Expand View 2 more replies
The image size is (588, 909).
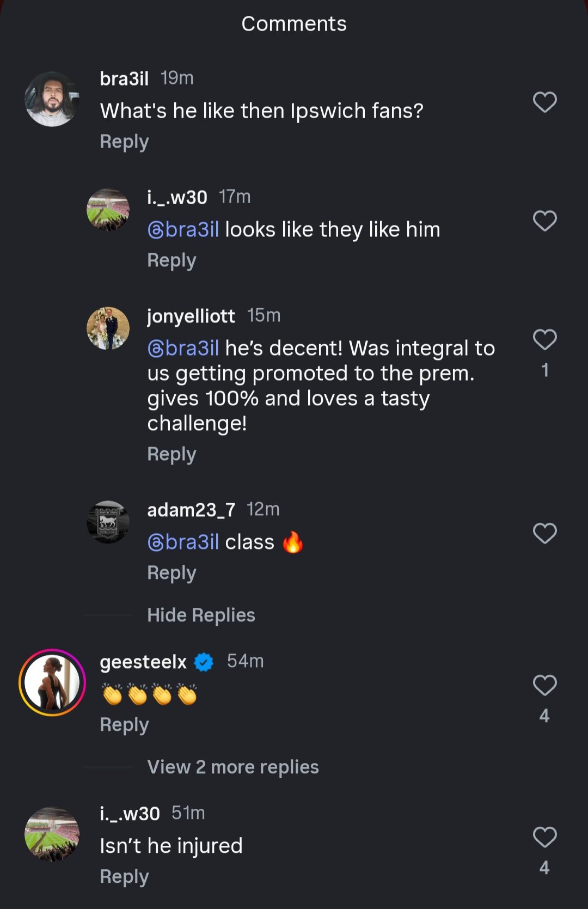point(232,767)
